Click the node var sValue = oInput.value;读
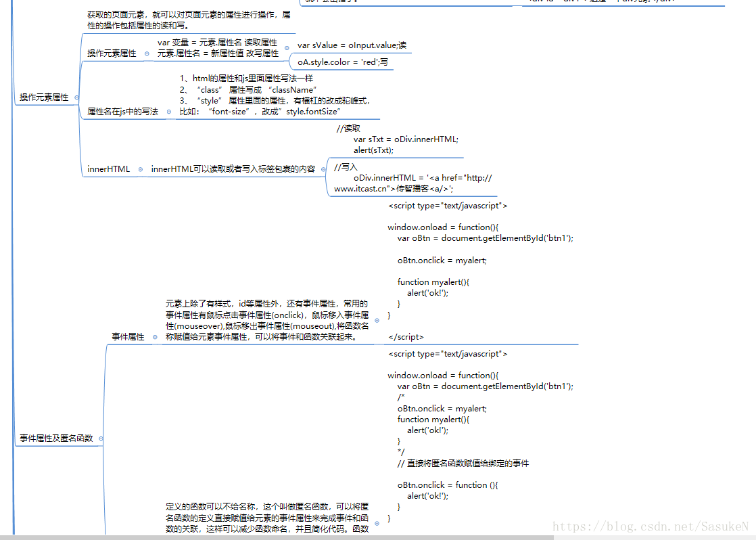 352,45
